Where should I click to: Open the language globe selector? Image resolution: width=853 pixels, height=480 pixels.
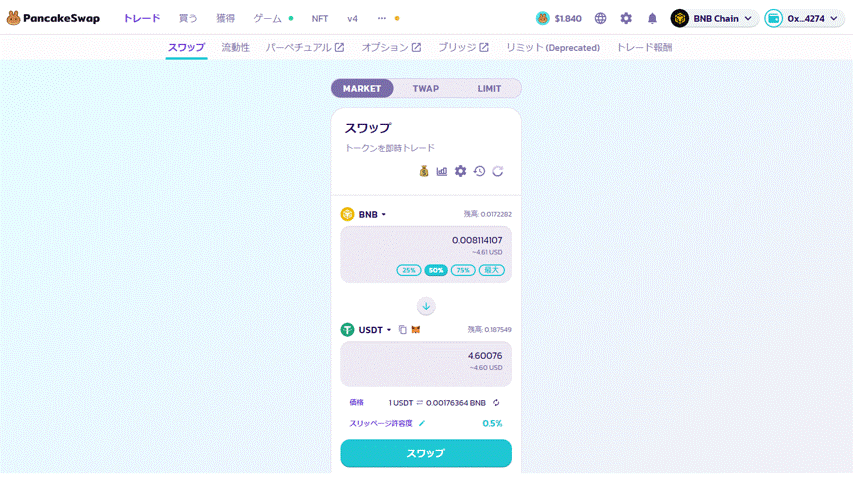tap(600, 19)
